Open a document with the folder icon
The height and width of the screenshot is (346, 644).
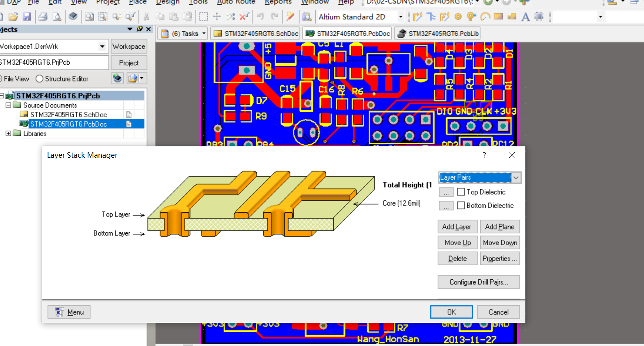pos(13,16)
